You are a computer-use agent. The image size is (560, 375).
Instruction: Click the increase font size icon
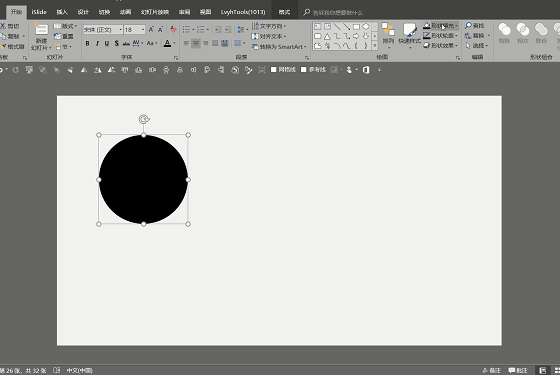pos(151,29)
